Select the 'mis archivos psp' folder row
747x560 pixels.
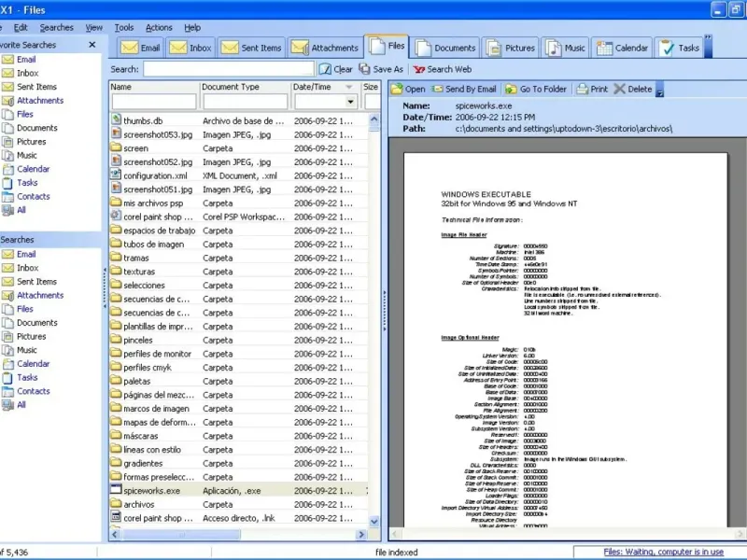coord(239,203)
